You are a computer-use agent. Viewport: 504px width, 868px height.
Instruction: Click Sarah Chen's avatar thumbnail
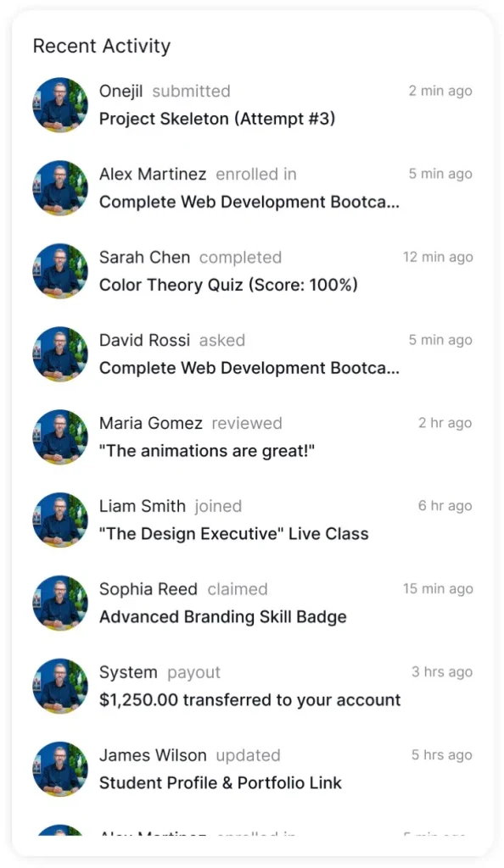[x=60, y=271]
